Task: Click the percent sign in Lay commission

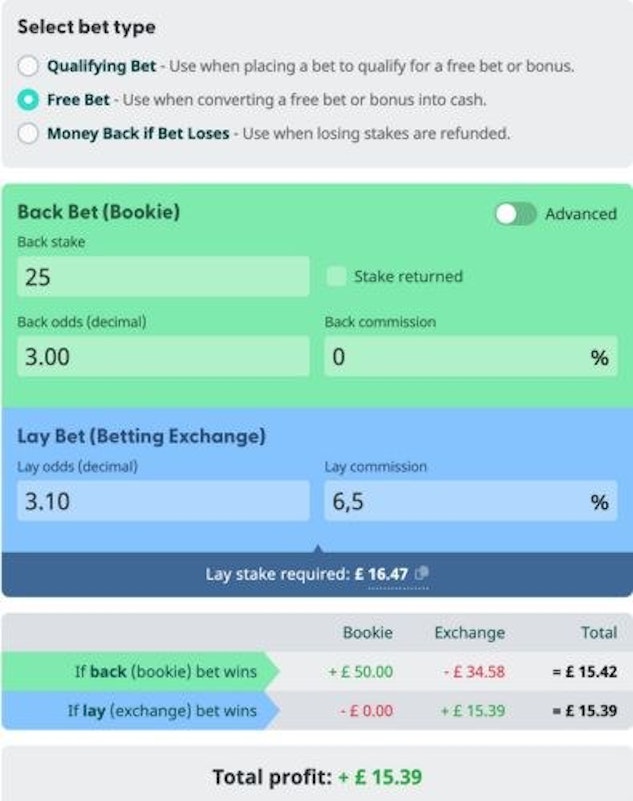Action: point(599,501)
